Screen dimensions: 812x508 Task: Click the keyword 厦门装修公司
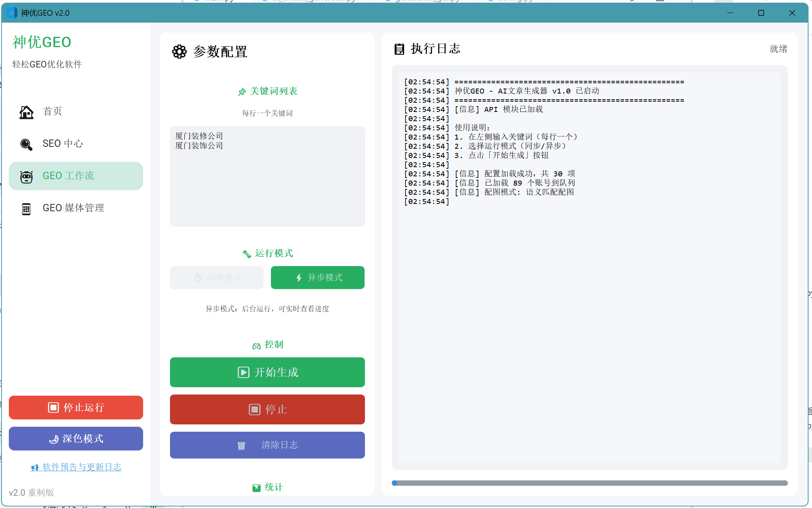199,136
